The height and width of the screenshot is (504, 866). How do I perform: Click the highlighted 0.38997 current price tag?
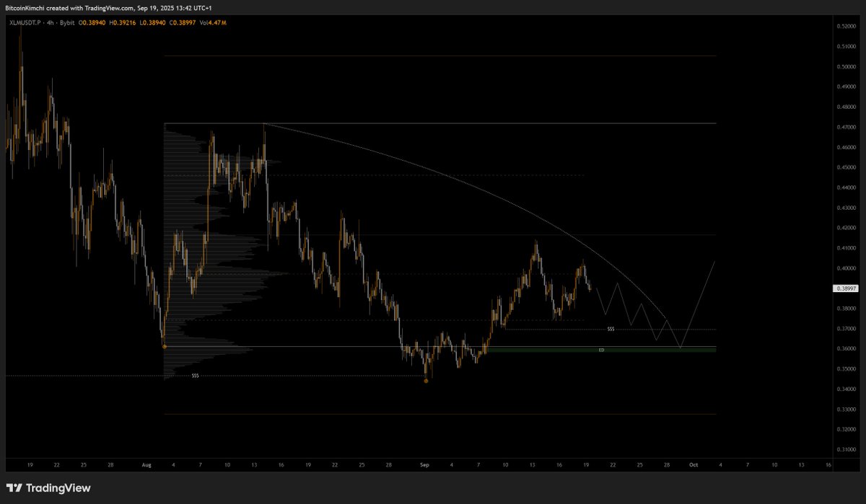click(x=845, y=288)
